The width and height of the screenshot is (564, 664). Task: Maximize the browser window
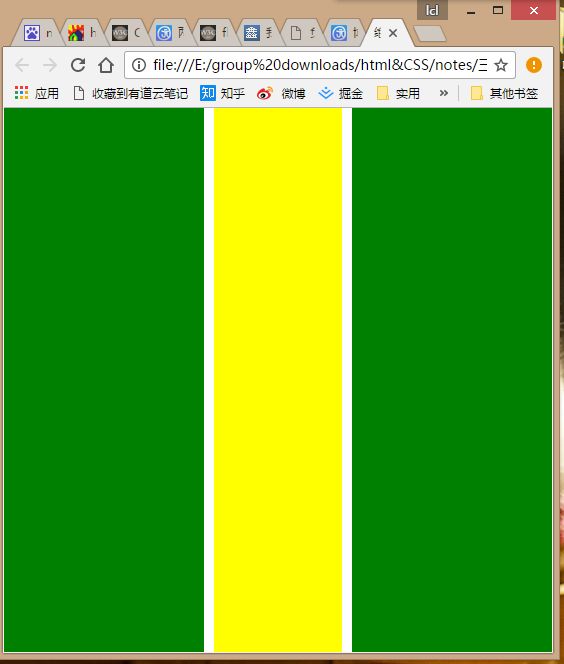point(498,10)
